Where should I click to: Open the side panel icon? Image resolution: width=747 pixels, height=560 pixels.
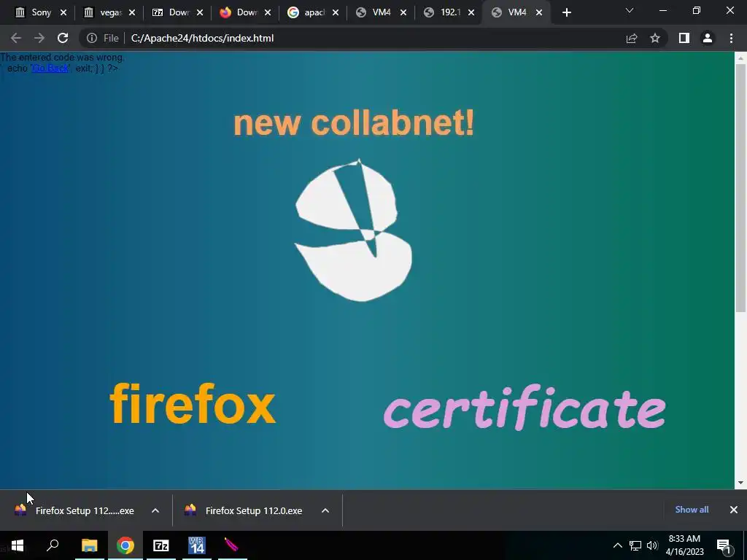(684, 38)
